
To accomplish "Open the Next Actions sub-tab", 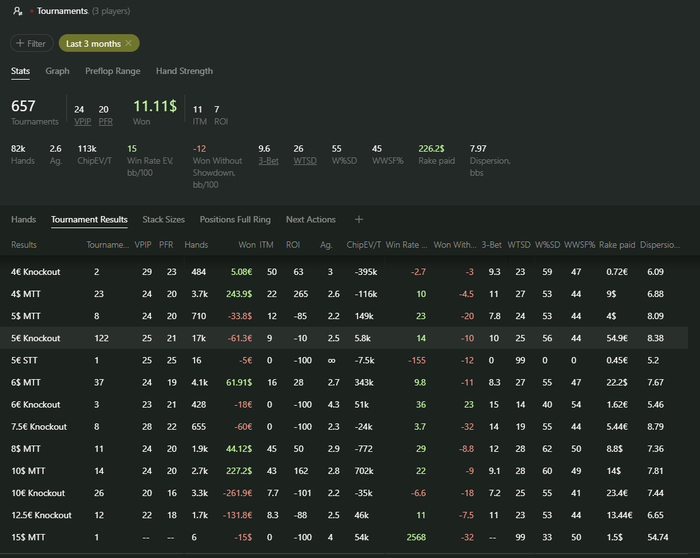I will coord(311,220).
